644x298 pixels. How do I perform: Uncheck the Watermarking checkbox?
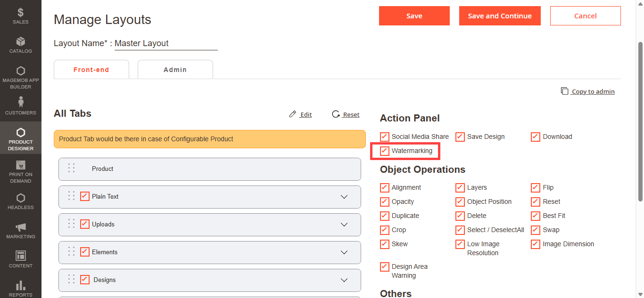click(385, 151)
